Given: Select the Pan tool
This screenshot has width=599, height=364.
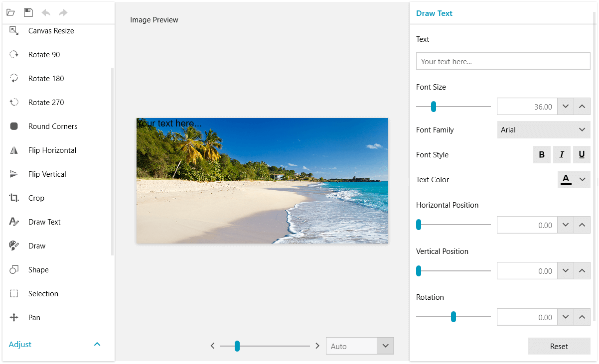Looking at the screenshot, I should point(35,317).
